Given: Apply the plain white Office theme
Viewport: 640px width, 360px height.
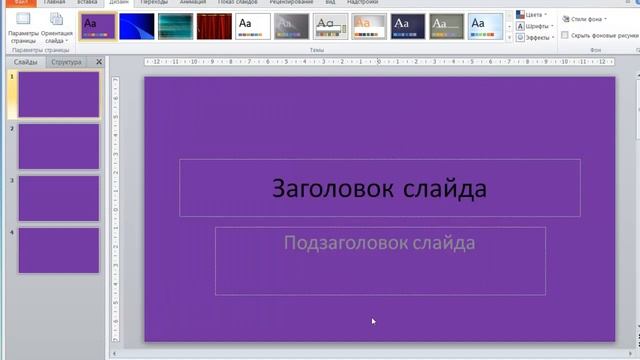Looking at the screenshot, I should (x=253, y=26).
